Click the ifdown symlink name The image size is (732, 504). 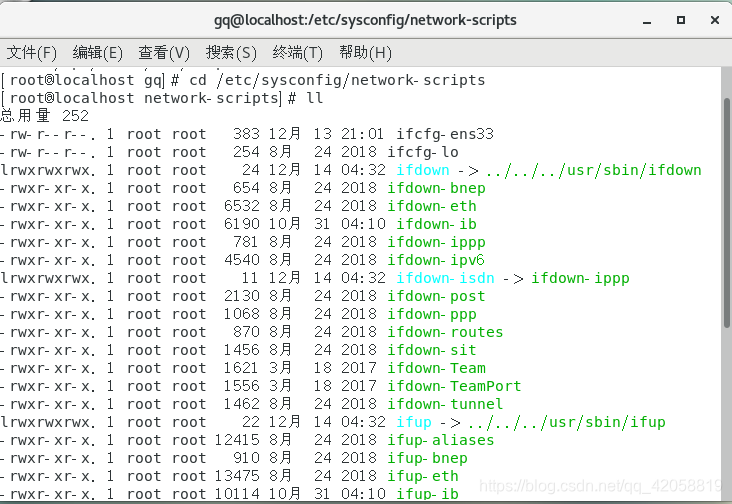(423, 170)
